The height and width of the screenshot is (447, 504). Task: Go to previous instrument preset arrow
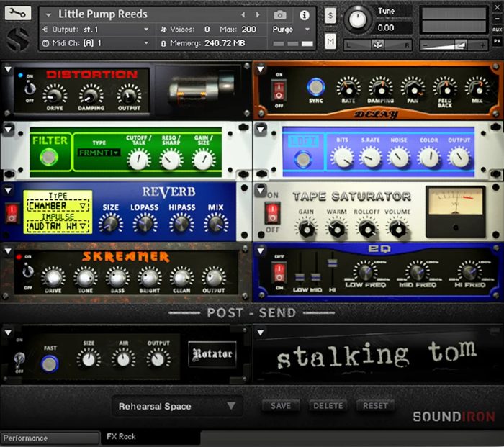243,15
